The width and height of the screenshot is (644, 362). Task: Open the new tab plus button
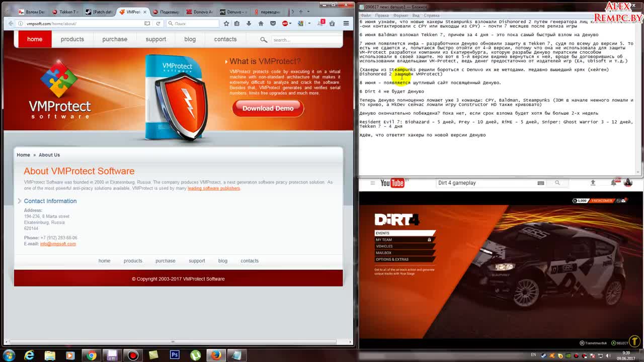coord(302,12)
